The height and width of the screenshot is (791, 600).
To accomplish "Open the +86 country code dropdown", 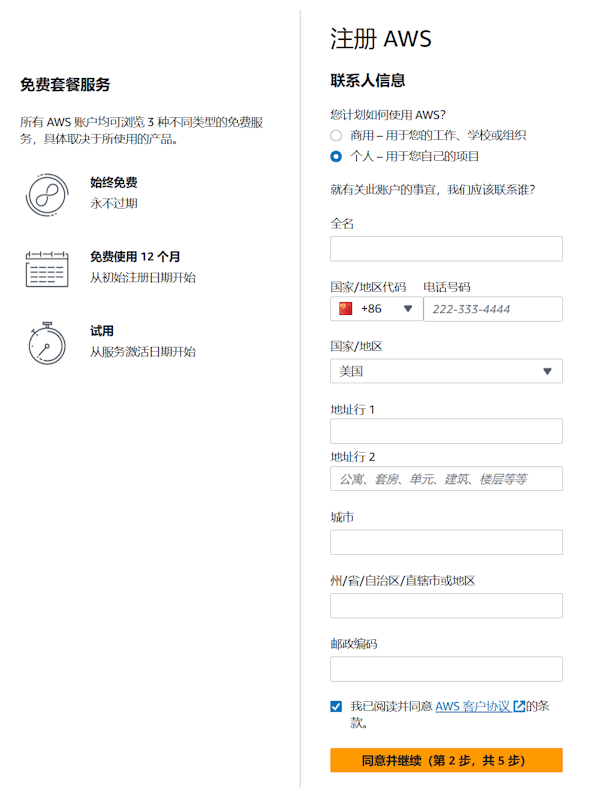I will pos(376,309).
